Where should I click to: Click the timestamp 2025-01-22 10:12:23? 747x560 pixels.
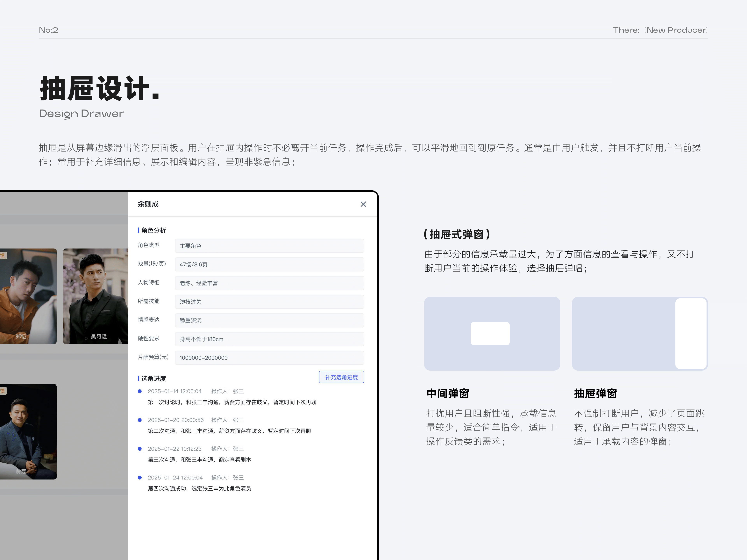(175, 449)
